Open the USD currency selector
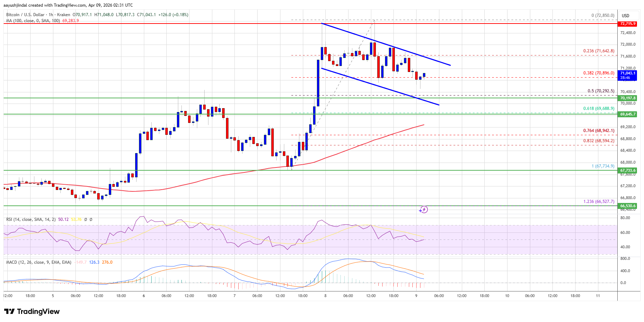 coord(625,15)
